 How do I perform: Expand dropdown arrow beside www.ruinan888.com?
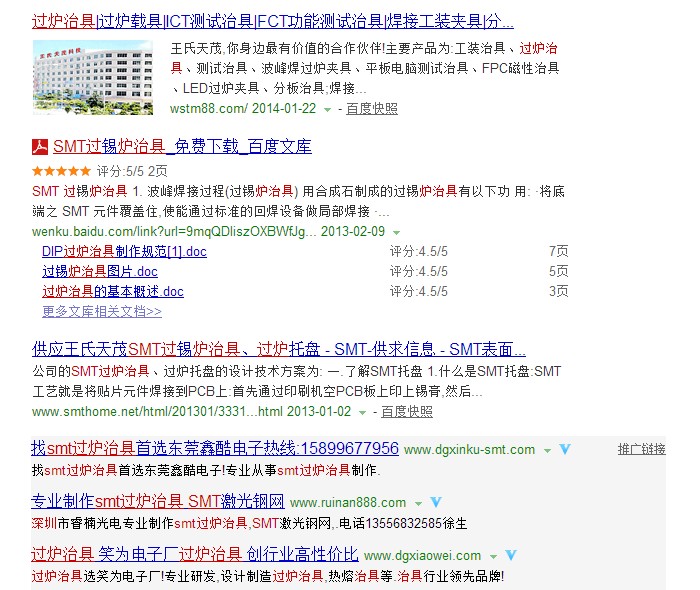(418, 504)
